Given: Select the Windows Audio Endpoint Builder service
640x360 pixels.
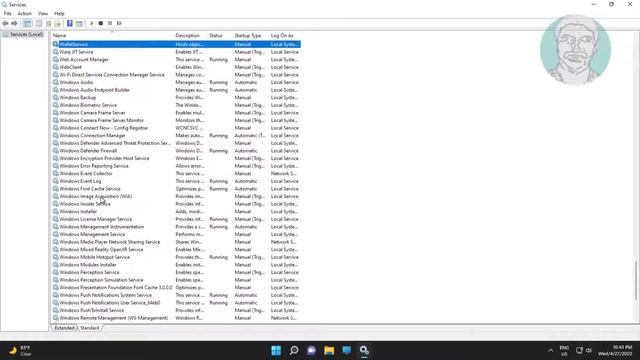Looking at the screenshot, I should tap(176, 90).
